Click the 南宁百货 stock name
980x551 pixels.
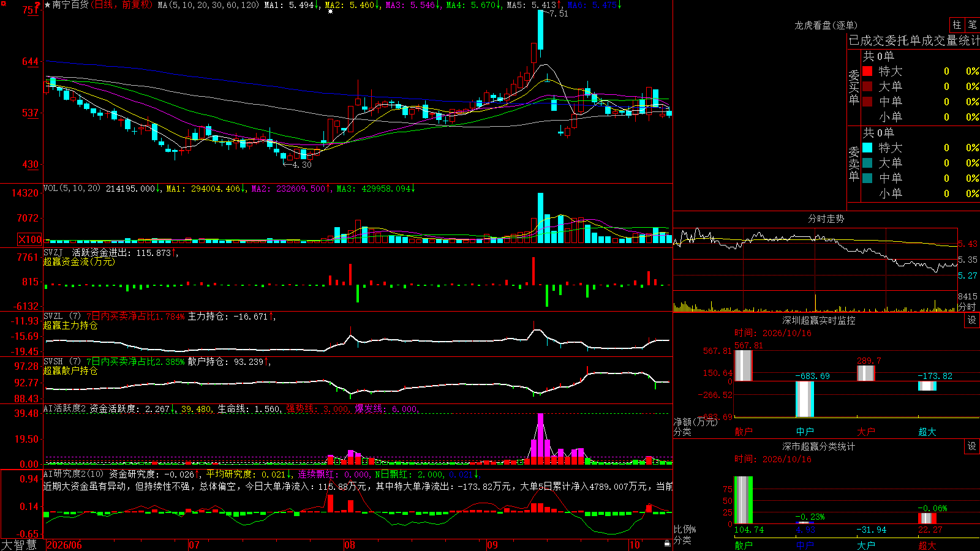70,5
